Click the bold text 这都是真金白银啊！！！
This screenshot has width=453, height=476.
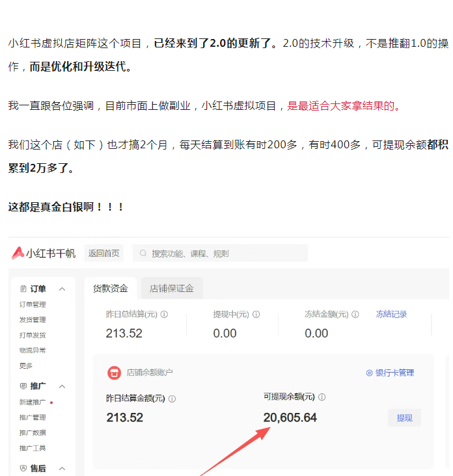pos(66,207)
